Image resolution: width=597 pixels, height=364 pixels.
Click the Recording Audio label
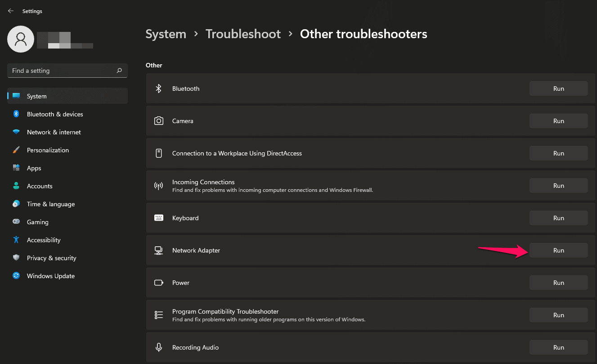(195, 347)
